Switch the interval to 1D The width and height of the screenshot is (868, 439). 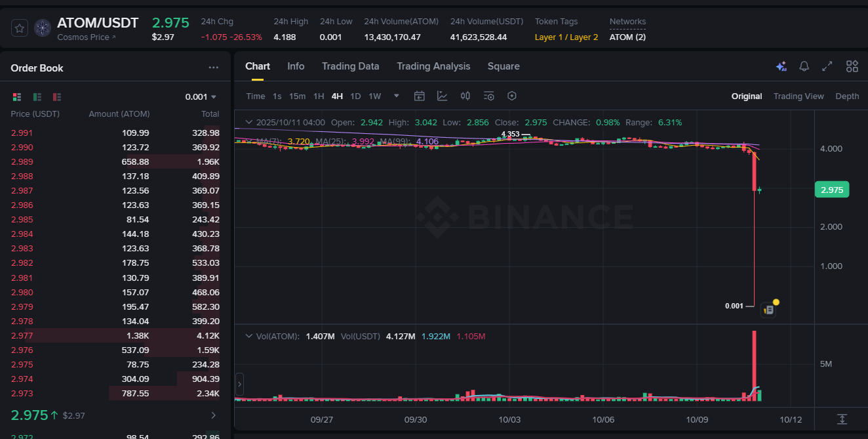(x=355, y=96)
